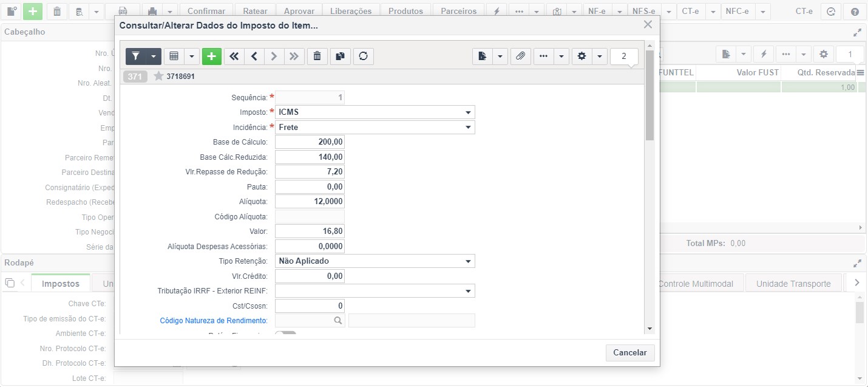This screenshot has height=387, width=868.
Task: Click the Cancelar button
Action: point(630,352)
